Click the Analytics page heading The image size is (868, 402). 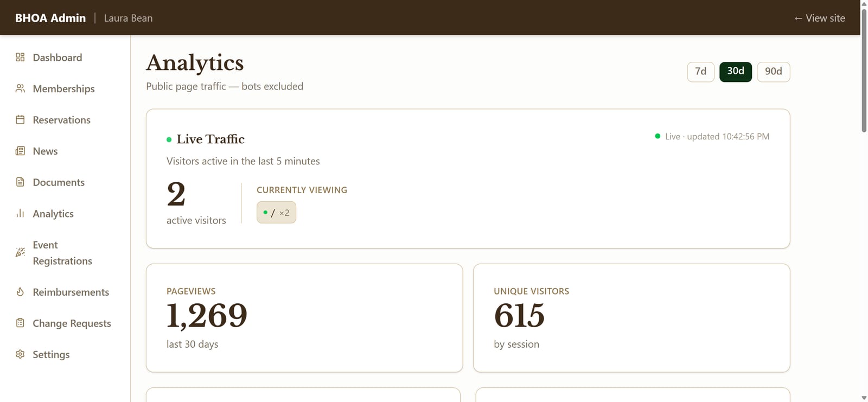(x=195, y=63)
